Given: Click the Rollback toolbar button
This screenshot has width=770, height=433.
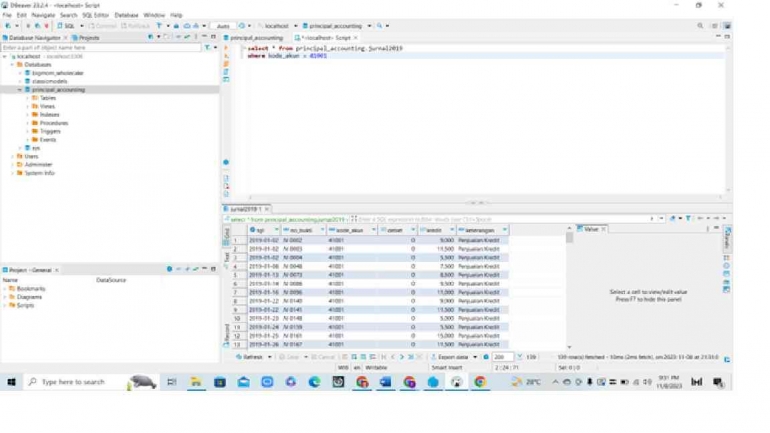Looking at the screenshot, I should click(x=136, y=26).
